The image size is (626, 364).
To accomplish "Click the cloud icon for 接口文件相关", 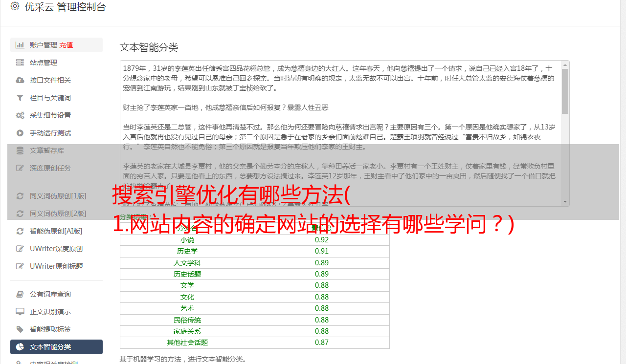I will click(20, 80).
